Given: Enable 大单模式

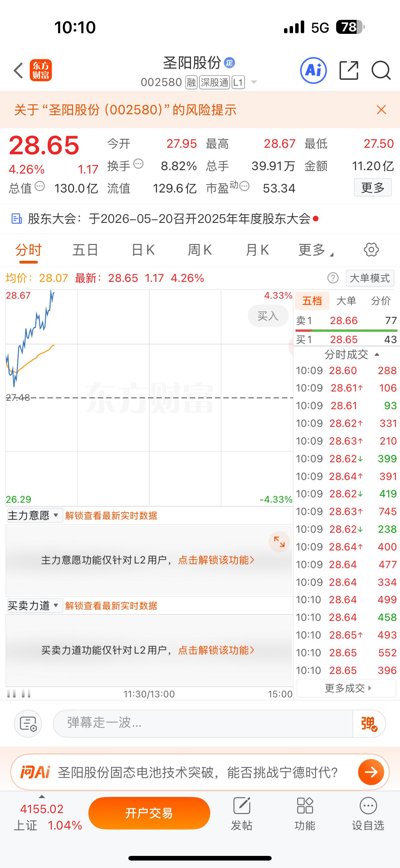Looking at the screenshot, I should pyautogui.click(x=370, y=278).
